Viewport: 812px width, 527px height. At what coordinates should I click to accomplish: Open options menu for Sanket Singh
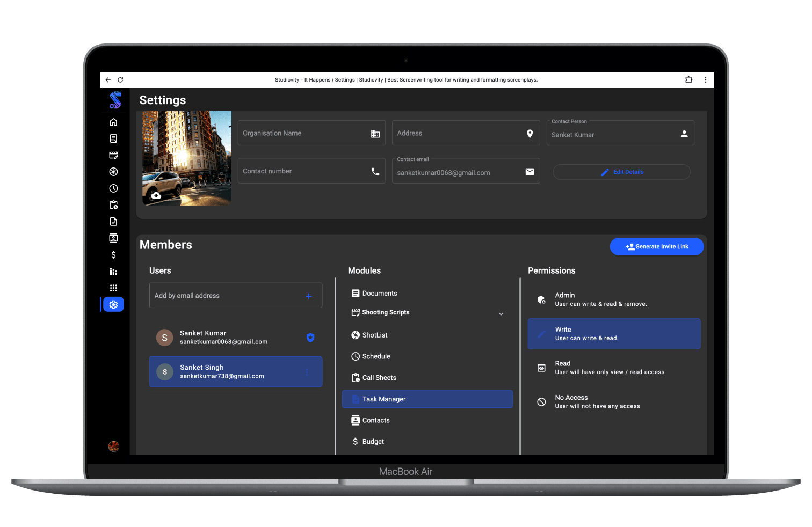(x=307, y=372)
